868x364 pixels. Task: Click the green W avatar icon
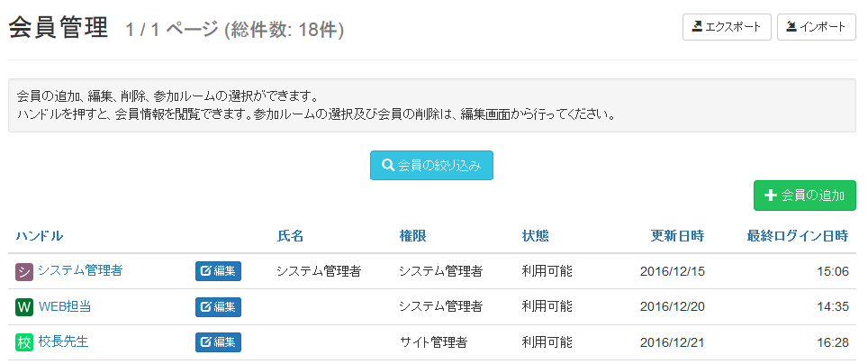(24, 307)
